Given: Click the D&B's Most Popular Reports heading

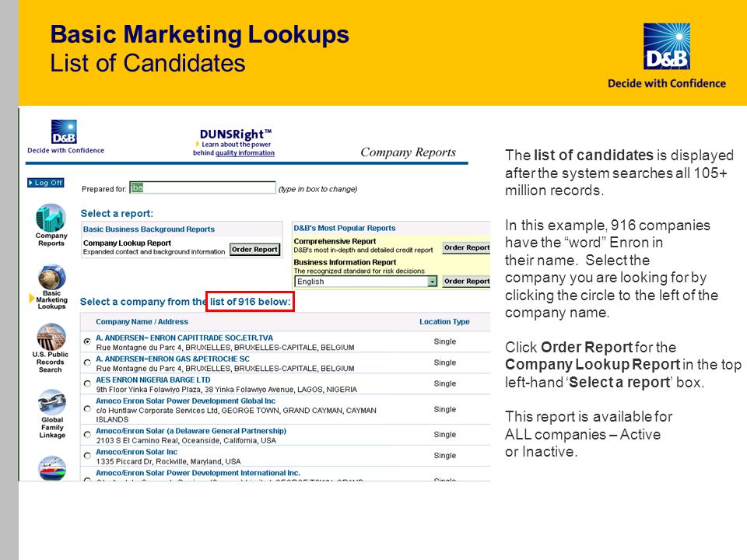Looking at the screenshot, I should 345,228.
